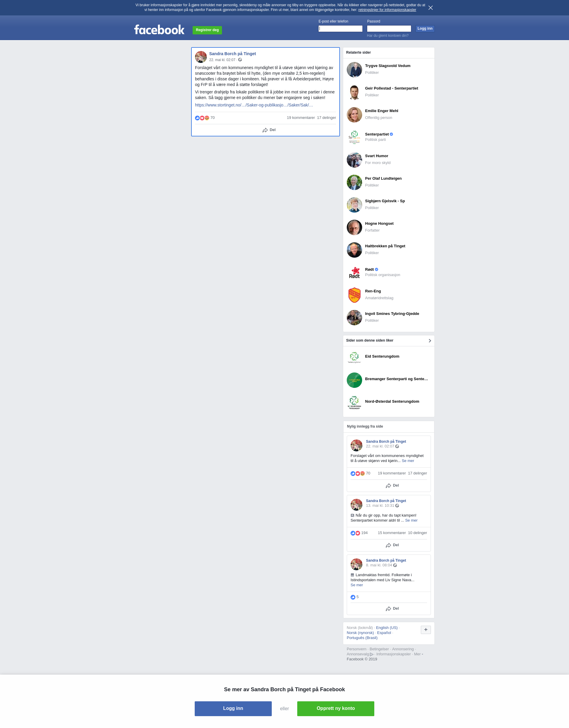Click share icon on 13. mai post
This screenshot has height=728, width=569.
(x=389, y=545)
